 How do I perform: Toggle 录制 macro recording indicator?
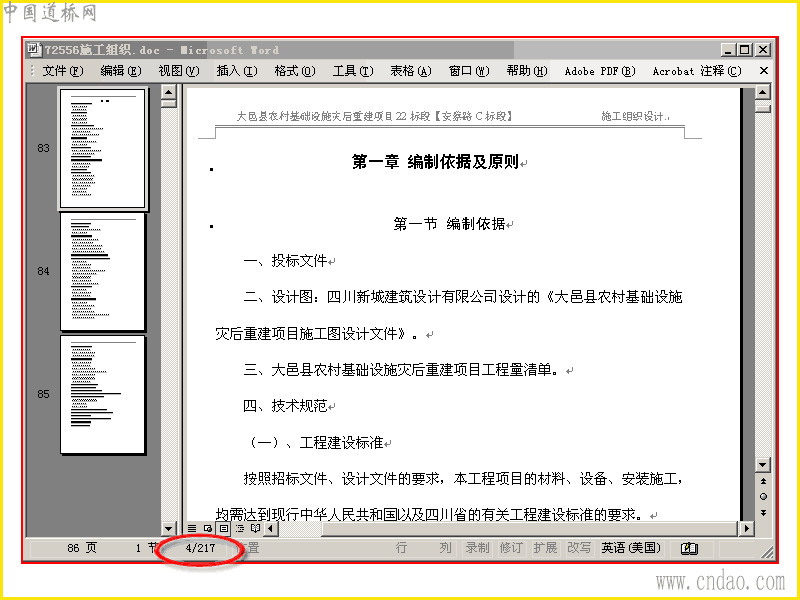(x=478, y=548)
